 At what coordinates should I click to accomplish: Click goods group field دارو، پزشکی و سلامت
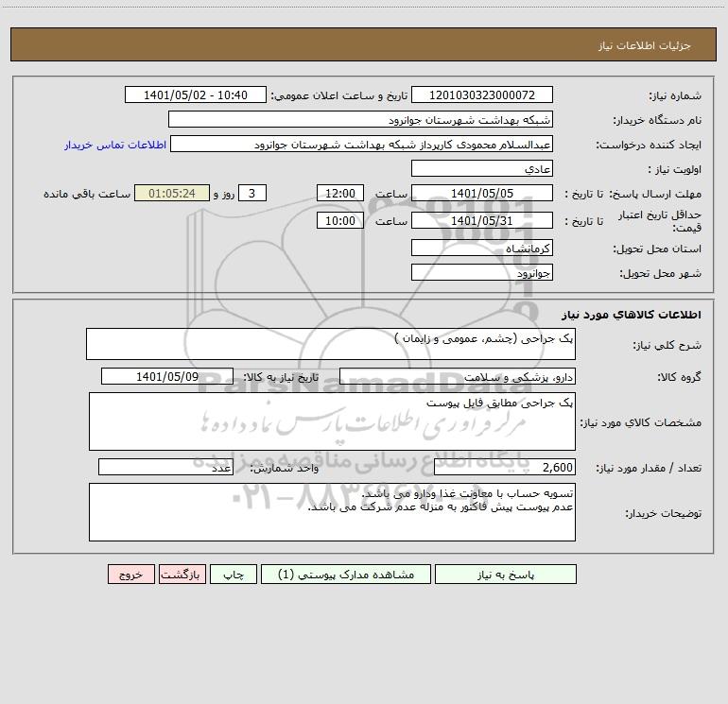[458, 377]
